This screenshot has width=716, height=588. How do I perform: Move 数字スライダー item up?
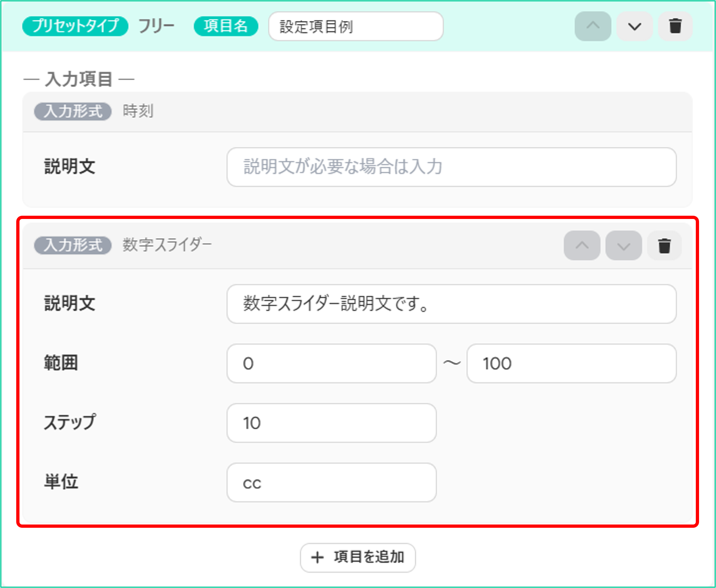[x=582, y=246]
